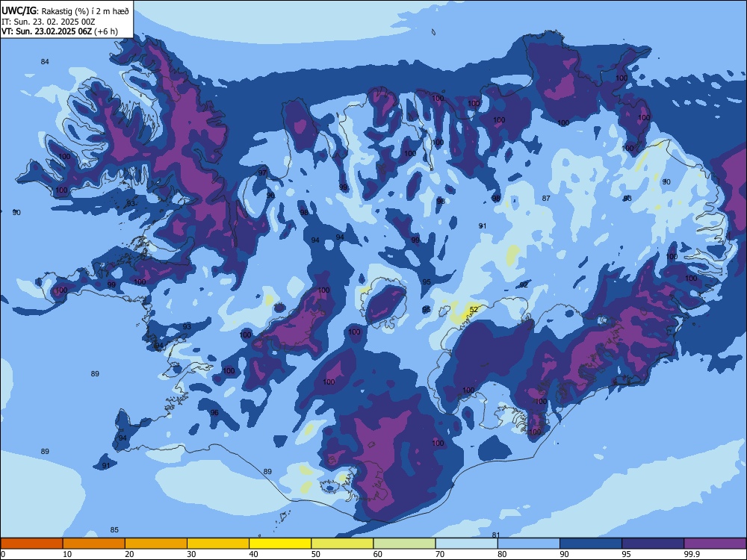Click the pale yellow 50–60 legend swatch
The image size is (747, 560).
click(342, 544)
